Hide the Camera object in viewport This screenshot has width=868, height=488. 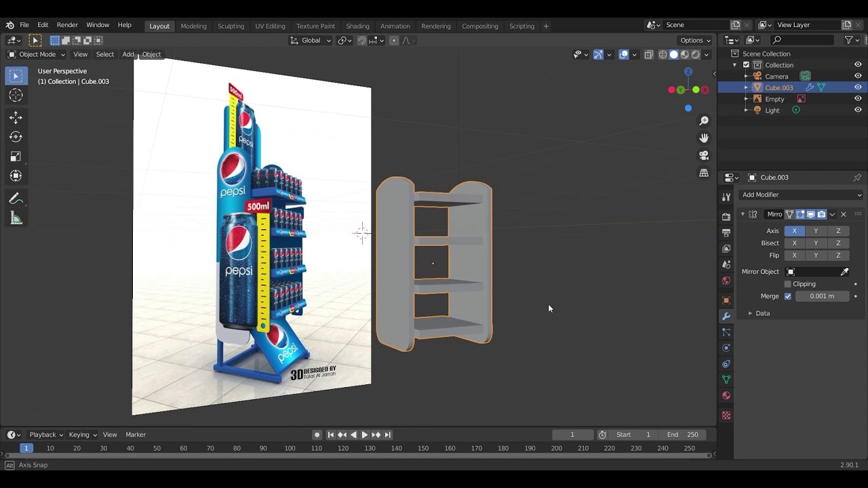tap(858, 77)
